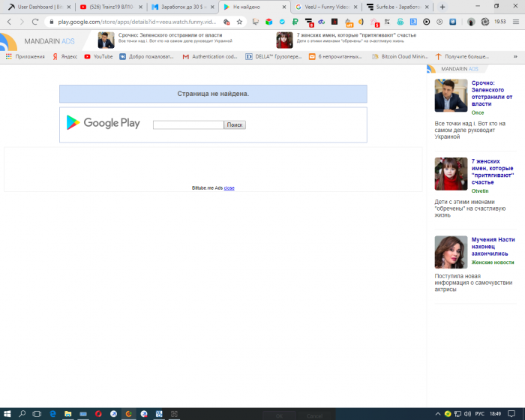Click the sidebar MANDARIN ADS label
Screen dimensions: 525x420
[x=459, y=69]
